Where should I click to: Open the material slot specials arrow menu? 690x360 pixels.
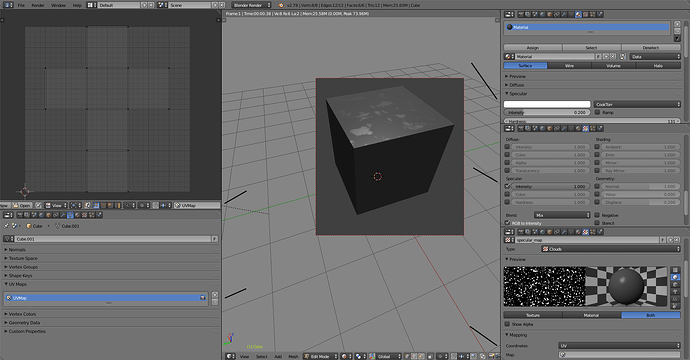pyautogui.click(x=677, y=38)
